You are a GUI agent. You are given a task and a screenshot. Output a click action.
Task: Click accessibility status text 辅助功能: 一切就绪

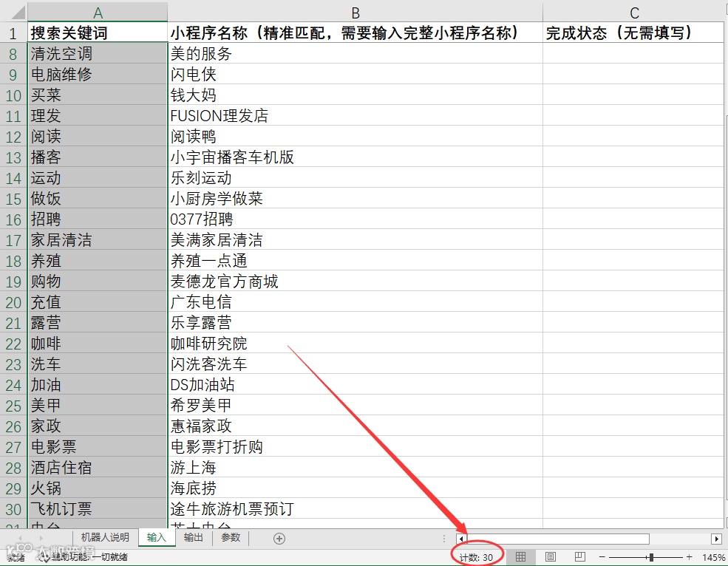pyautogui.click(x=89, y=556)
